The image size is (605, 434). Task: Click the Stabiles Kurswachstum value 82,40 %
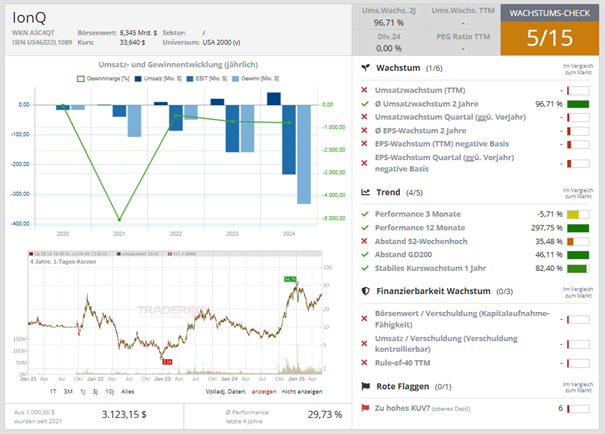(549, 268)
